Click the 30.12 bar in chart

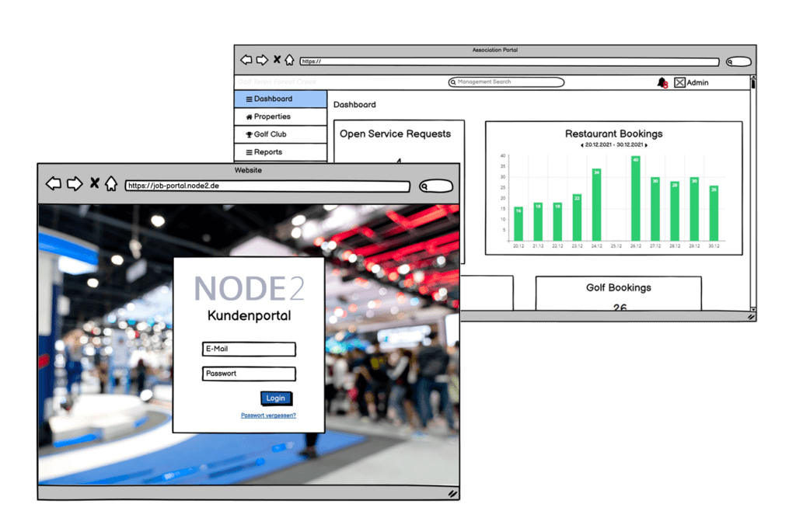pos(714,213)
